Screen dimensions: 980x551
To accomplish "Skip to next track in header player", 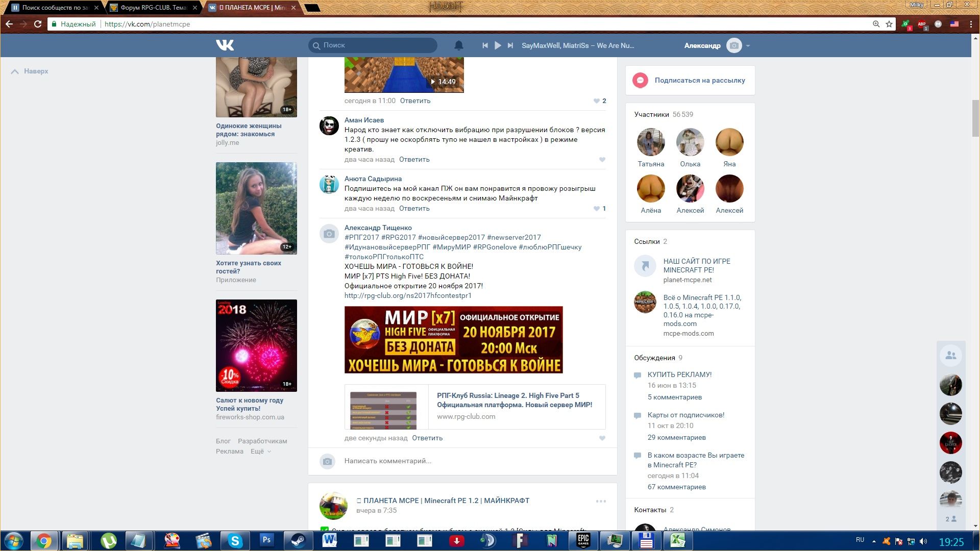I will [510, 45].
